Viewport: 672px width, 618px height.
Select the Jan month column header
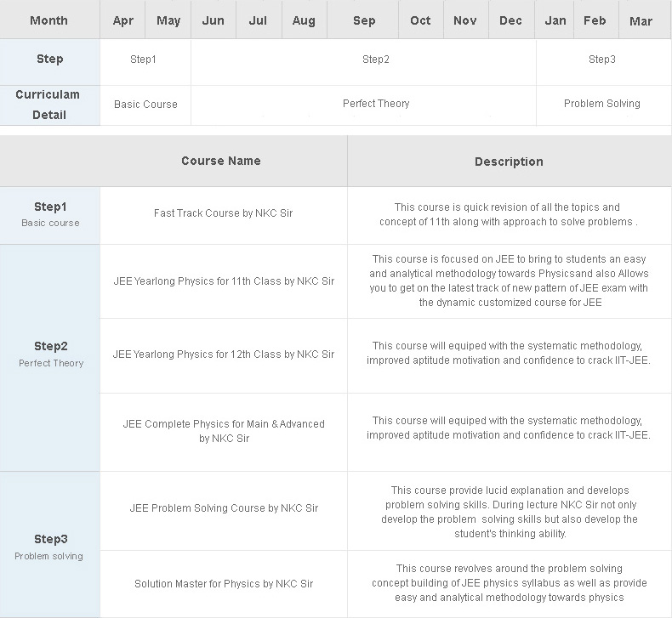(555, 20)
